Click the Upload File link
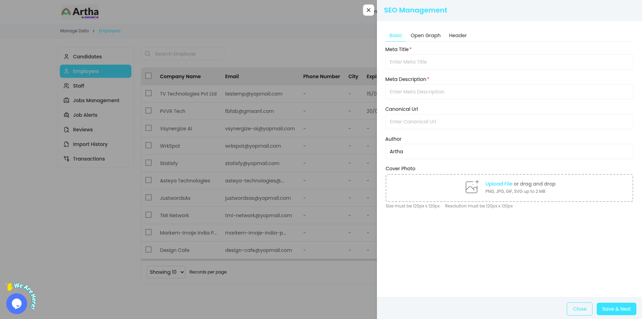Viewport: 644px width, 319px height. coord(499,184)
